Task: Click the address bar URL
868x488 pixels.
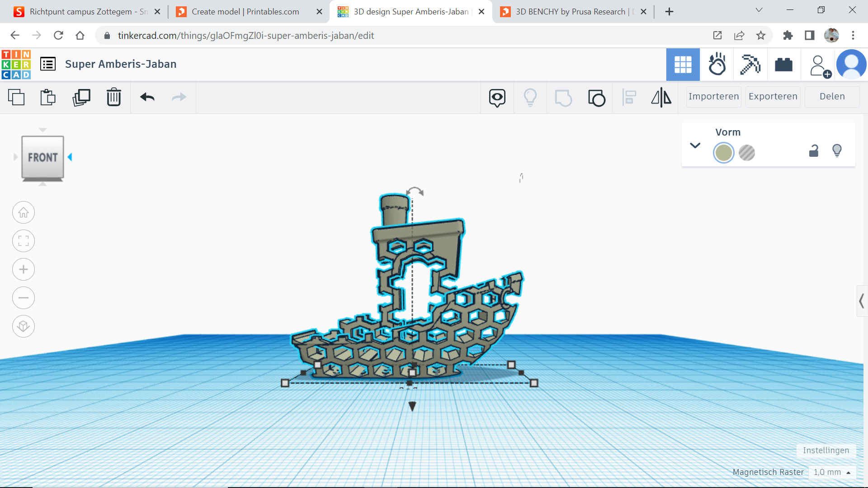Action: coord(246,35)
